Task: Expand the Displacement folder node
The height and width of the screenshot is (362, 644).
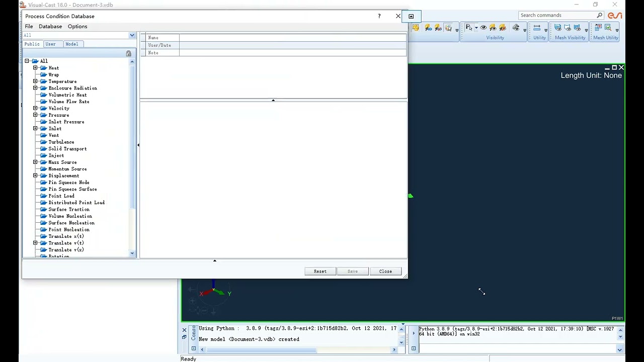Action: [36, 175]
